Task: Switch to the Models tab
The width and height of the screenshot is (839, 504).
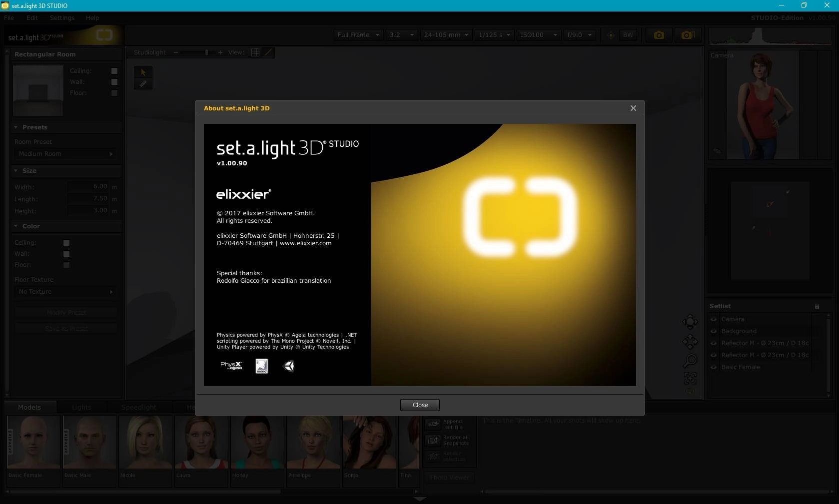Action: 29,407
